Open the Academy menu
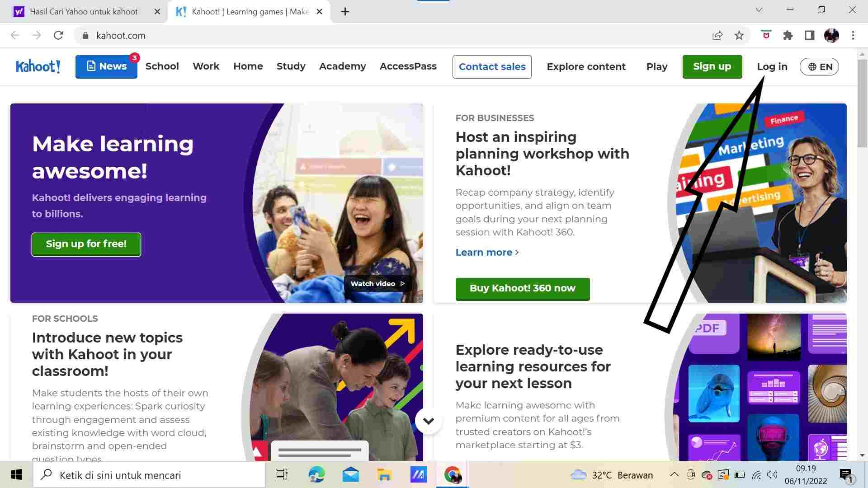The image size is (868, 488). [343, 66]
